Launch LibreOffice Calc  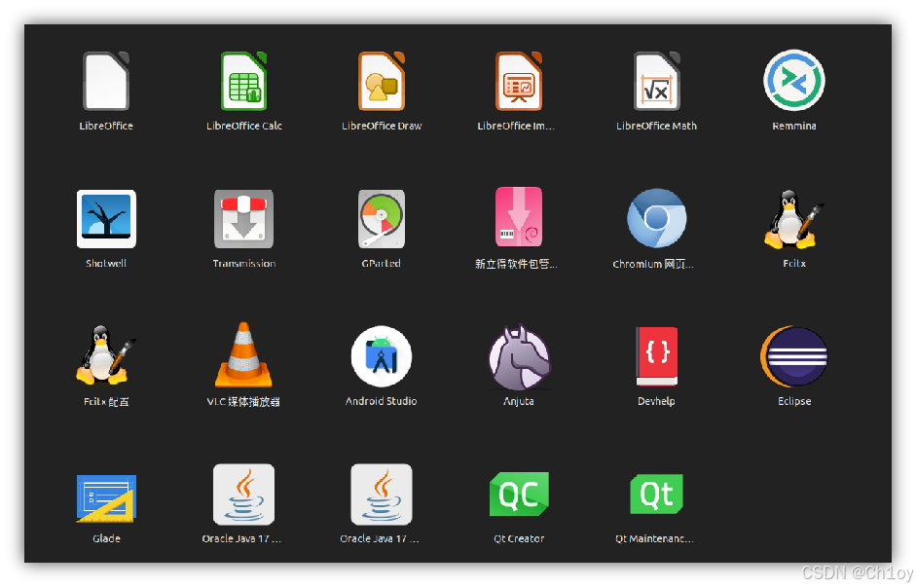pyautogui.click(x=244, y=82)
